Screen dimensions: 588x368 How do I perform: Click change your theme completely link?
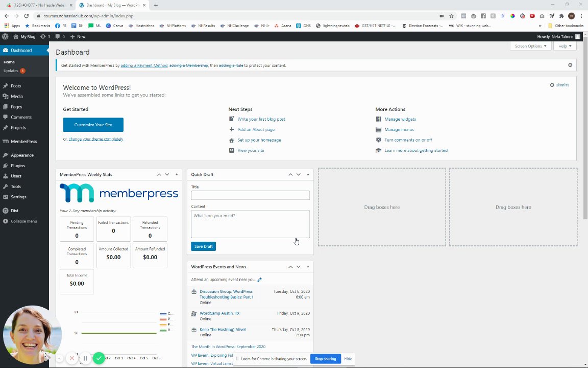pos(96,139)
